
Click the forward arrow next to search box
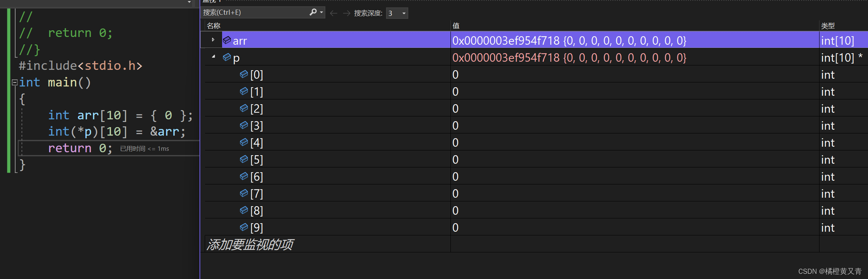point(346,13)
